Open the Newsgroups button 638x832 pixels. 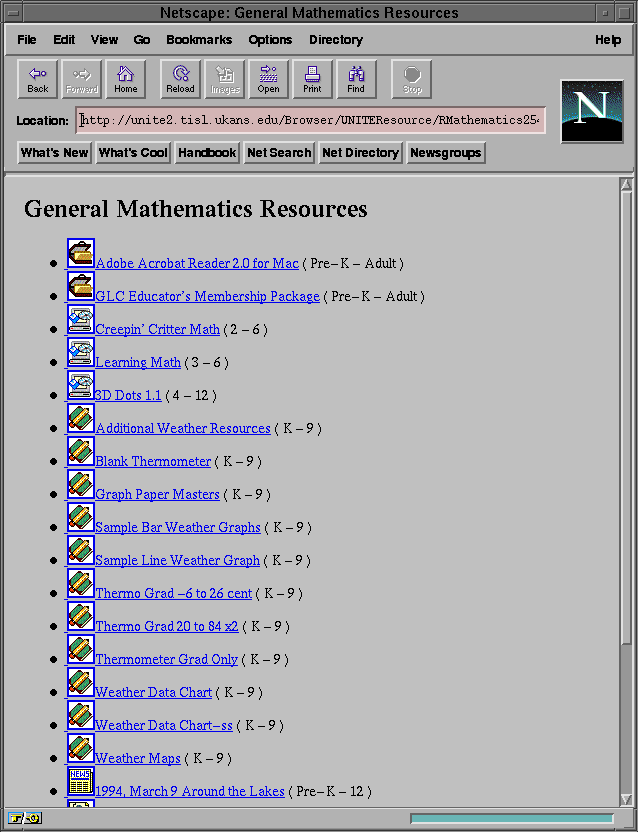[446, 153]
